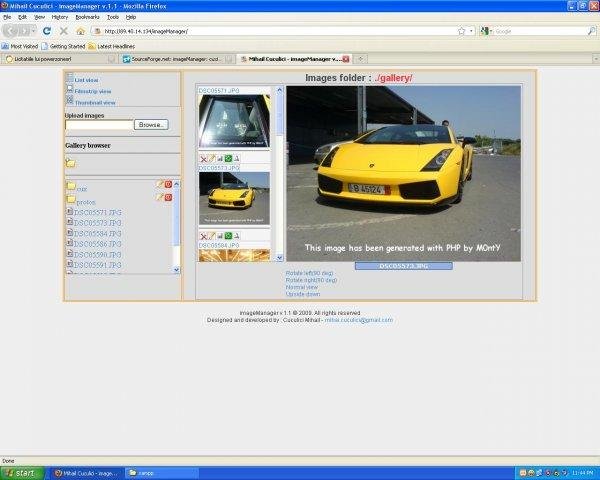Click the Thumbnail view icon
The image size is (600, 480).
click(70, 100)
